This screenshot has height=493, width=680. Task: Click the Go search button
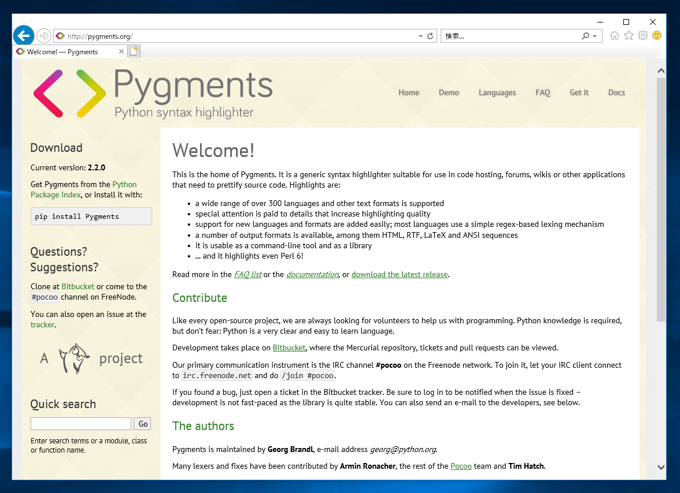143,424
